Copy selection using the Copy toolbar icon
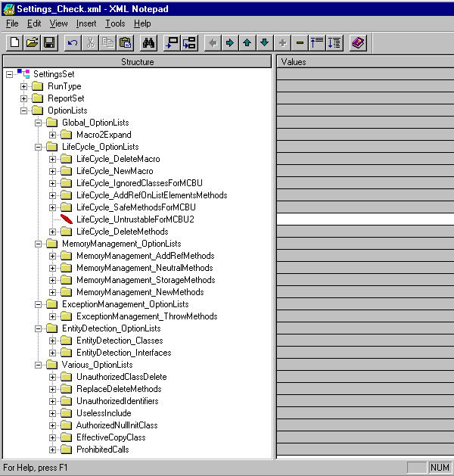 point(107,43)
